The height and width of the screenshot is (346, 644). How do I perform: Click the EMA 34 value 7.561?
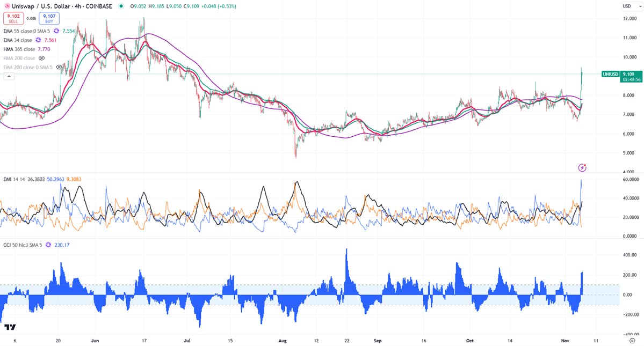[50, 40]
